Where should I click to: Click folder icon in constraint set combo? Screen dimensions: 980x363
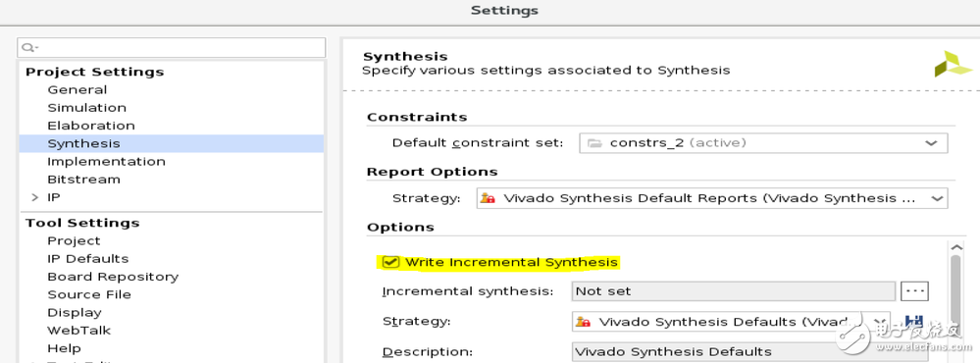(x=594, y=143)
